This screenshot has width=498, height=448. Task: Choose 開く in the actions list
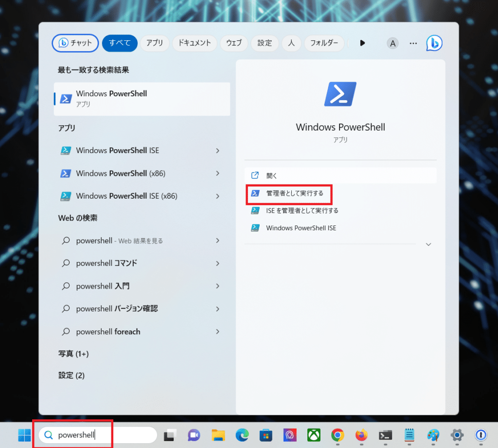340,175
